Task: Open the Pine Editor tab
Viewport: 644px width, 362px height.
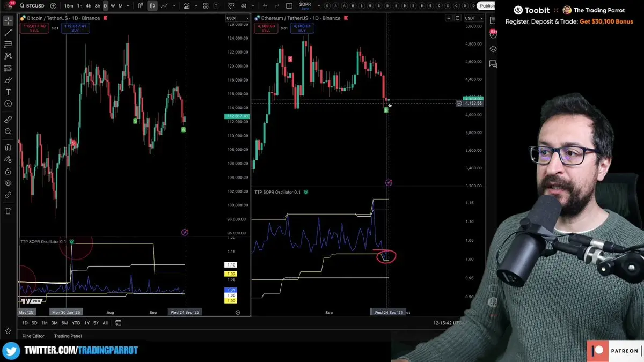Action: [33, 336]
